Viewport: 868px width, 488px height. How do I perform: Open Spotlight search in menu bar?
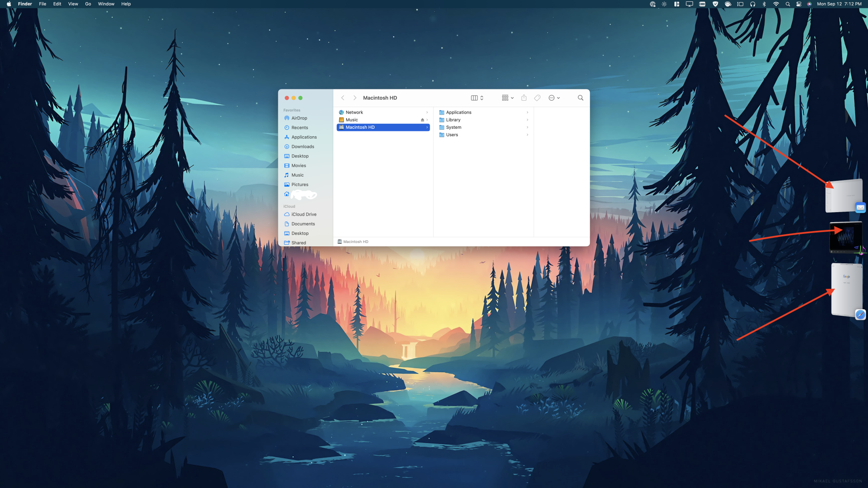coord(787,4)
